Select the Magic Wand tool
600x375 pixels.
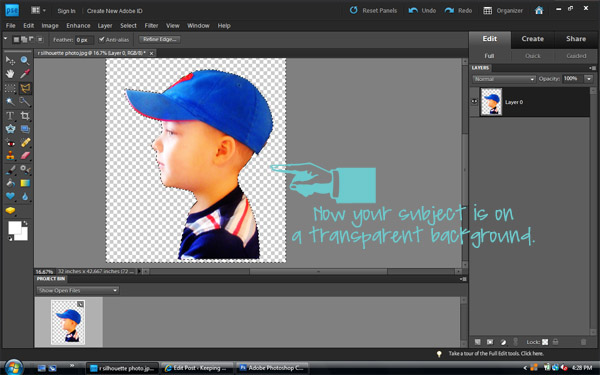(x=10, y=102)
